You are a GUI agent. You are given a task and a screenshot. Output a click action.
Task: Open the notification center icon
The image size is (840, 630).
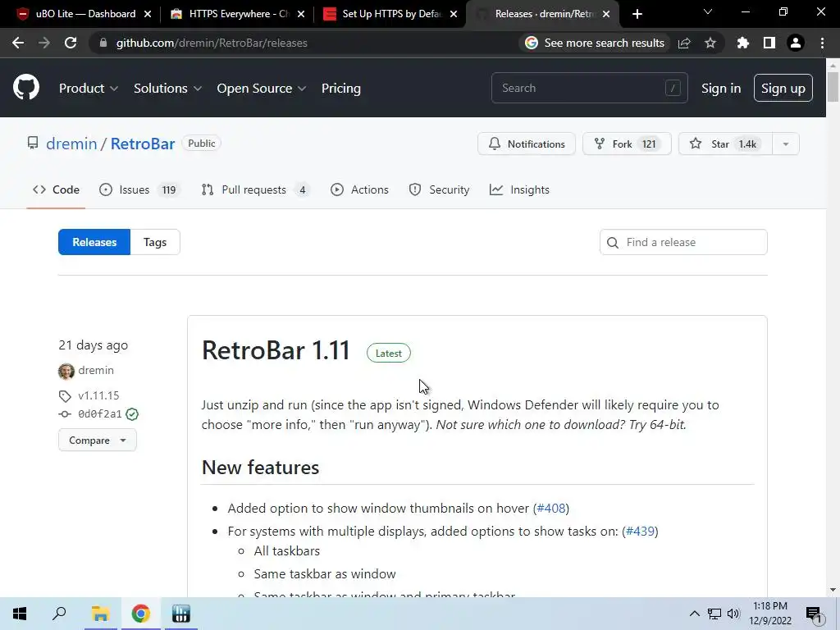[814, 614]
